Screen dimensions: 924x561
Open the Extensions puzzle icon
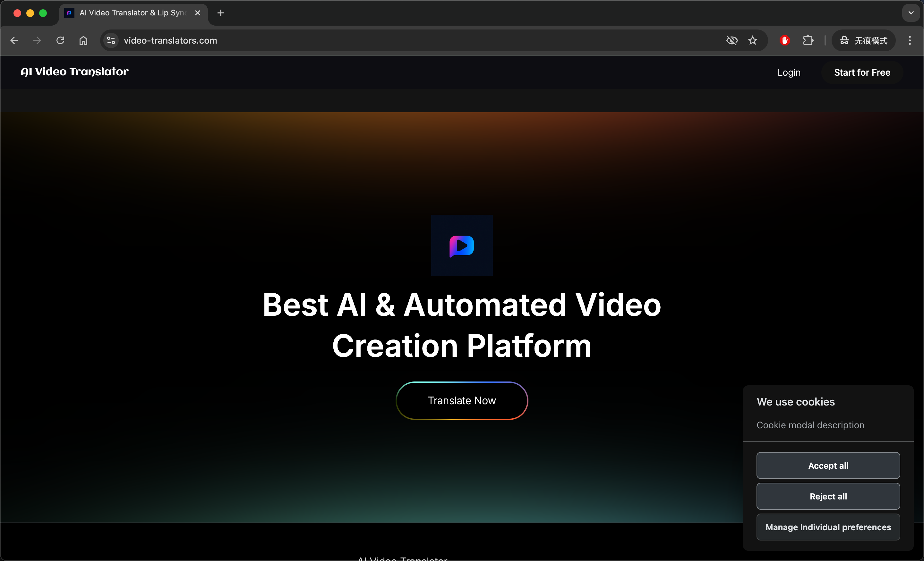coord(808,40)
